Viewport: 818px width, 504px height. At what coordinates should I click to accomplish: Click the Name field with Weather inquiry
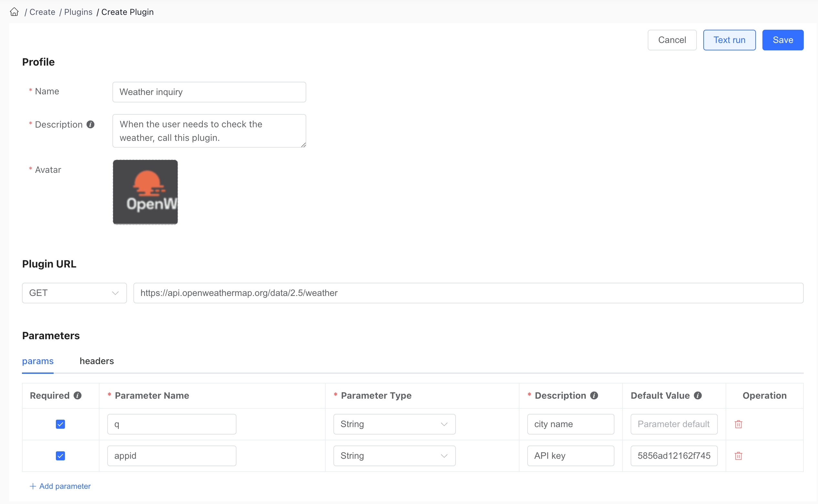(x=209, y=92)
